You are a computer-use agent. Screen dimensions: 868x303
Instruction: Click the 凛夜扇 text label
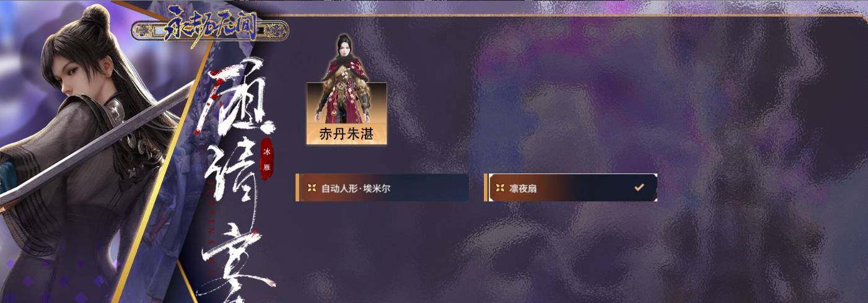click(x=523, y=188)
